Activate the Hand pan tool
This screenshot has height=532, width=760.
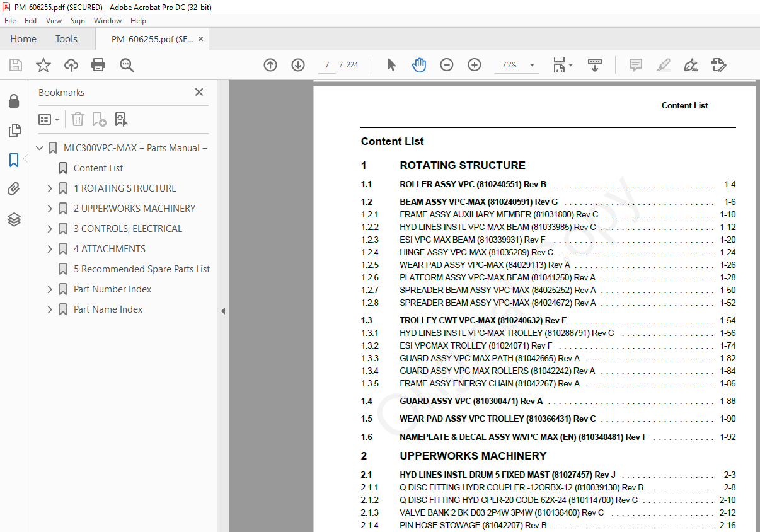coord(419,65)
